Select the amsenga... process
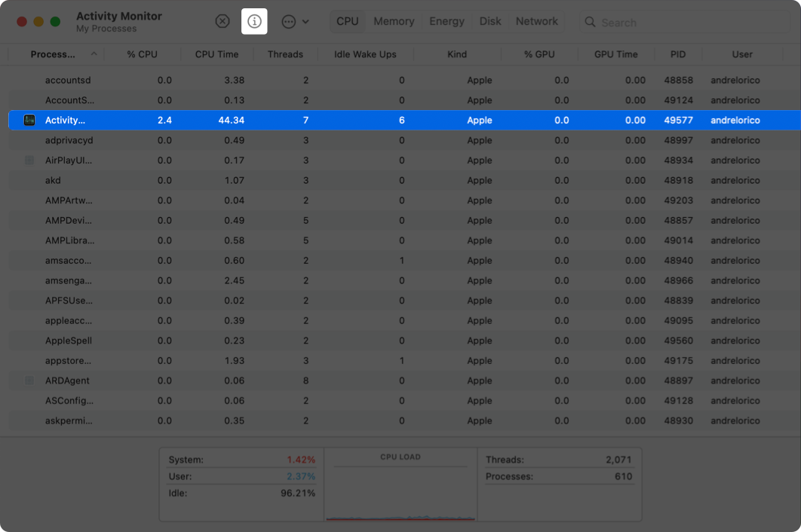Viewport: 801px width, 532px height. (69, 280)
